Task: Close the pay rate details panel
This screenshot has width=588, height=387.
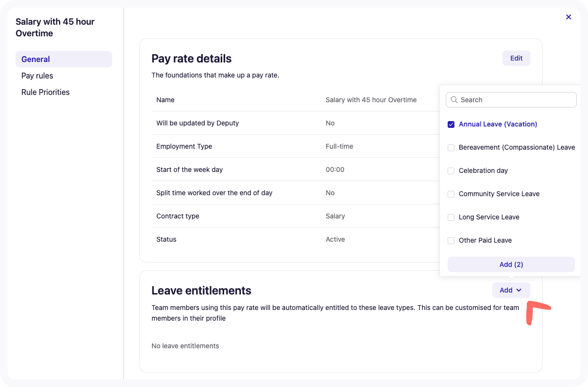Action: [569, 17]
